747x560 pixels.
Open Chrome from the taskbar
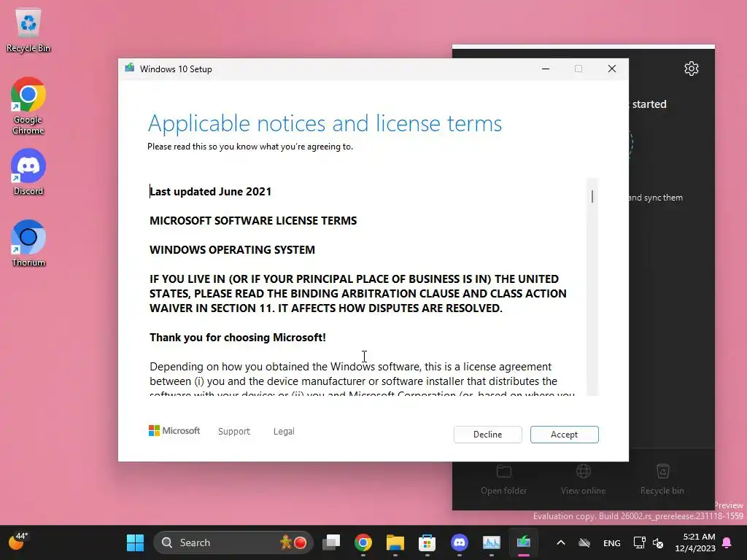coord(363,542)
